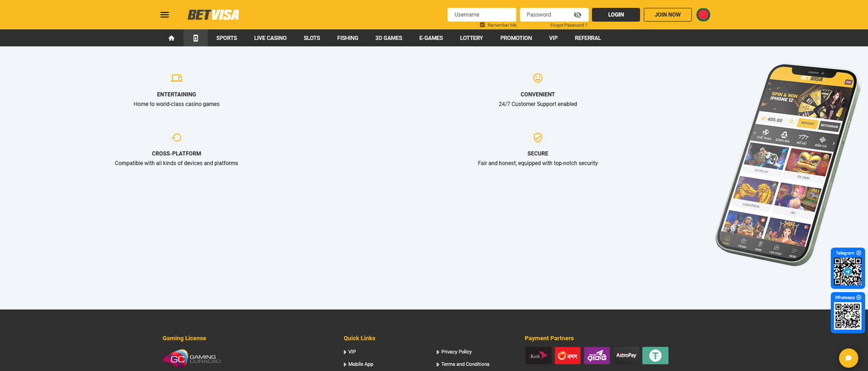The image size is (868, 371).
Task: Open the Tether payment icon
Action: 655,355
